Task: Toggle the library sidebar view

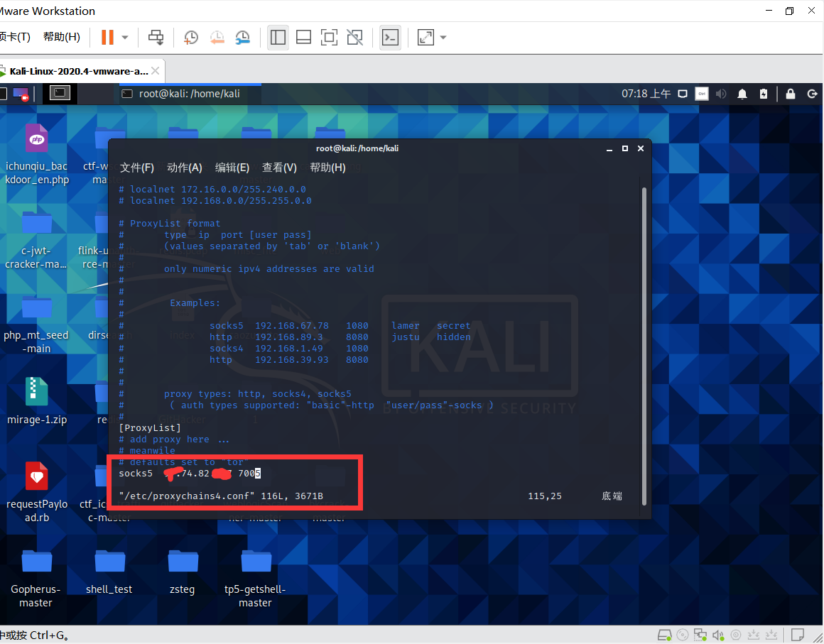Action: 278,38
